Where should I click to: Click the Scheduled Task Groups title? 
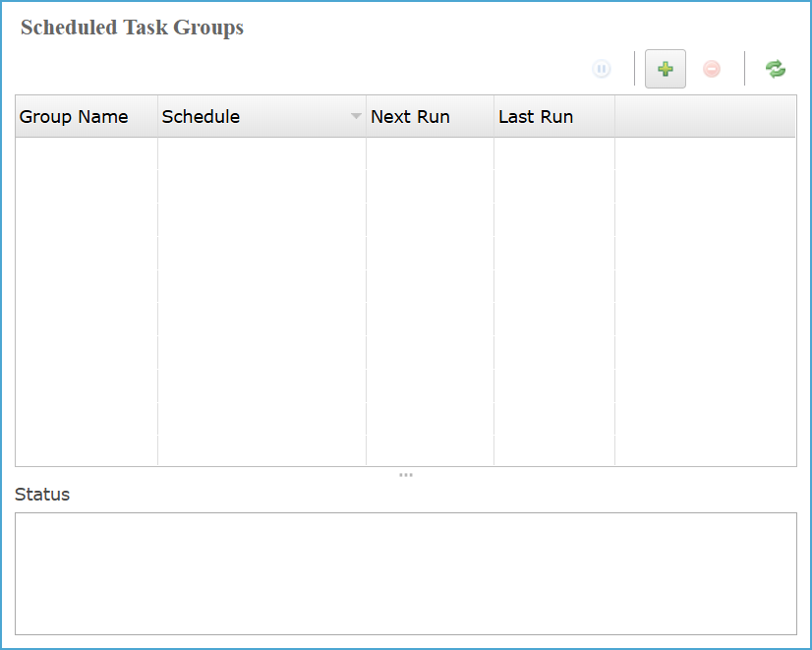[132, 28]
